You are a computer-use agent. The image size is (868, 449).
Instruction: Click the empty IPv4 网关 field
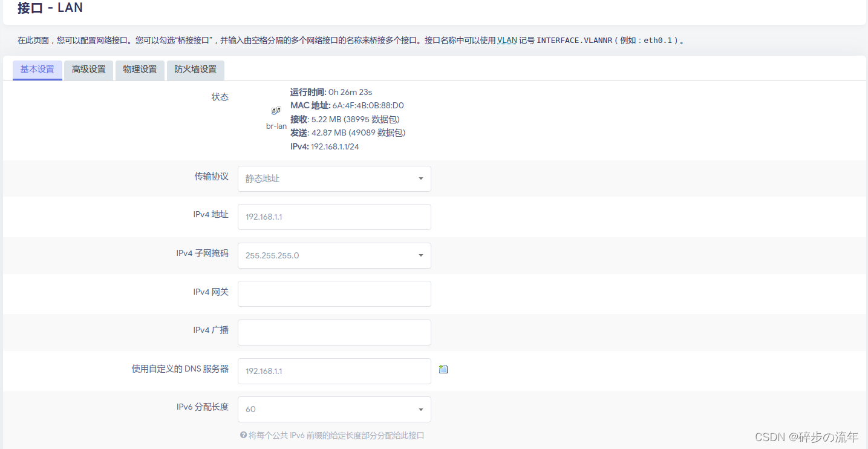tap(334, 293)
